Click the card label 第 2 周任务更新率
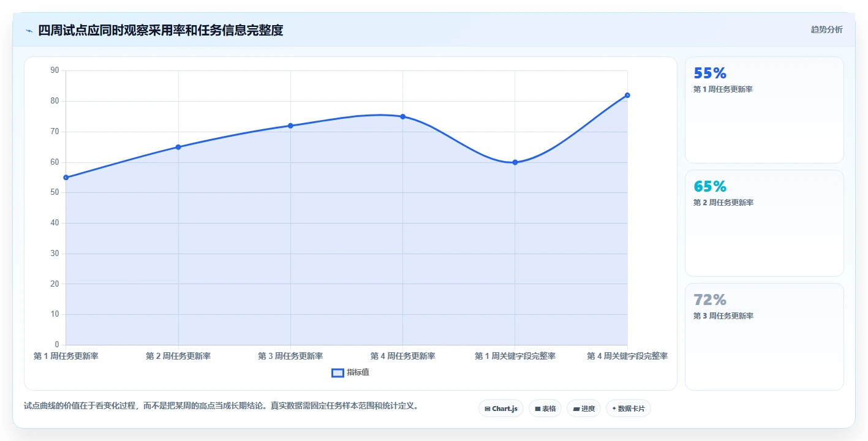868x441 pixels. coord(723,203)
